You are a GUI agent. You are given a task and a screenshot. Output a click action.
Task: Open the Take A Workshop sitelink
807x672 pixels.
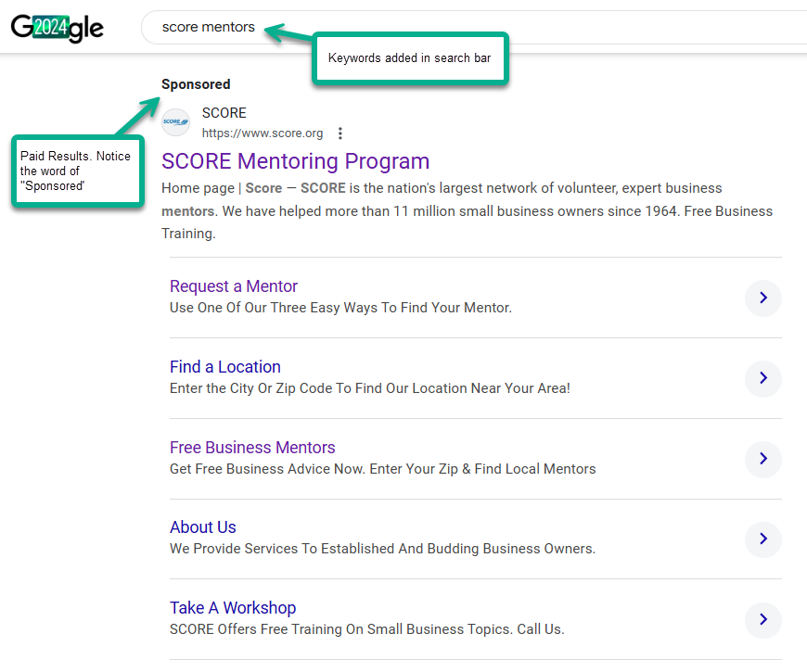[233, 608]
